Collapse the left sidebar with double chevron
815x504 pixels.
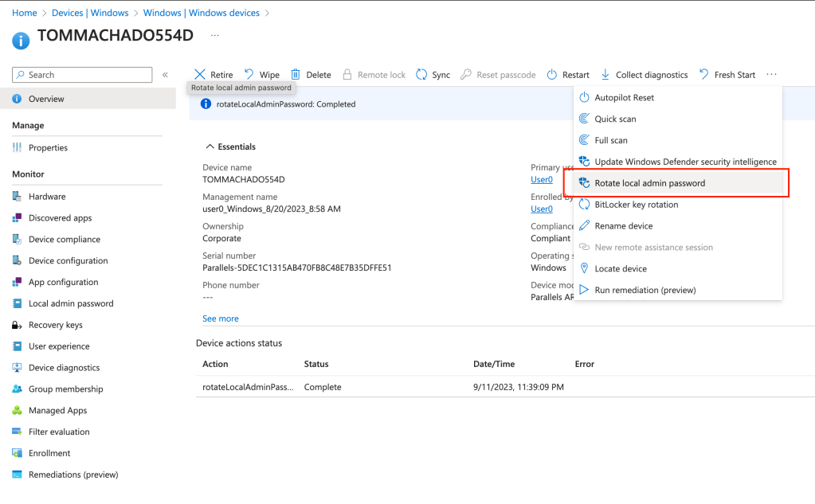tap(165, 75)
